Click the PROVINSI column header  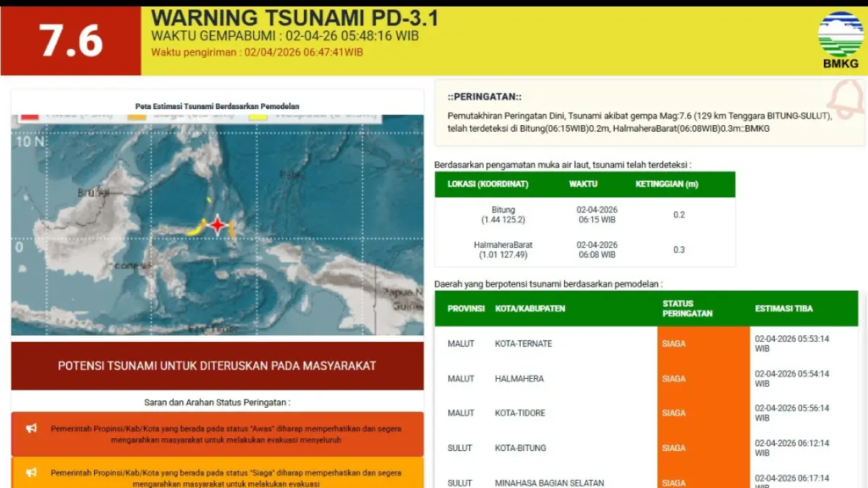(x=466, y=309)
